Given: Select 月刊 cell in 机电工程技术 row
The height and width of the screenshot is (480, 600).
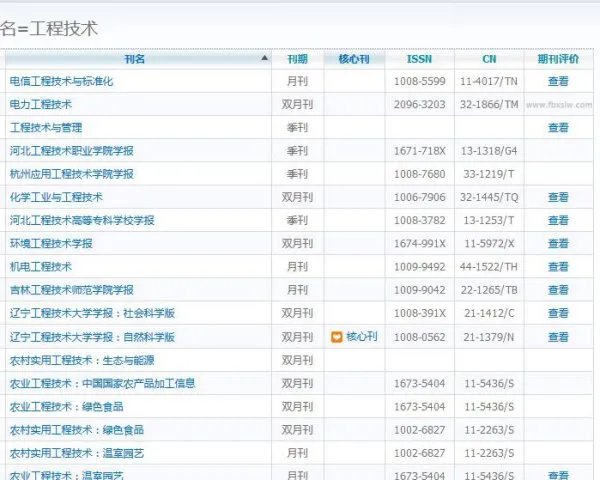Looking at the screenshot, I should click(297, 267).
